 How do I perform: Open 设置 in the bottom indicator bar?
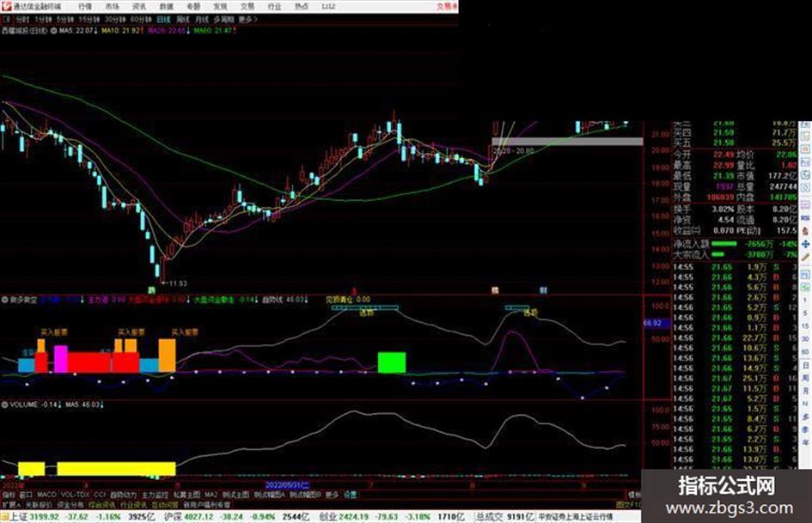tap(350, 495)
